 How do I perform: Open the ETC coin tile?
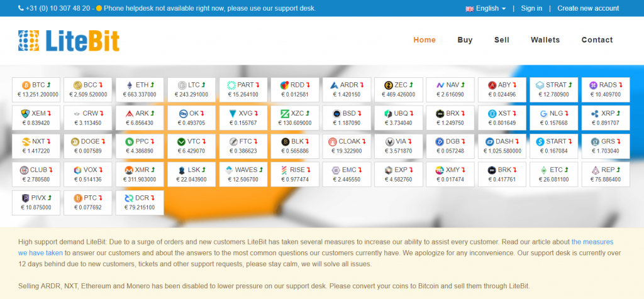(553, 175)
